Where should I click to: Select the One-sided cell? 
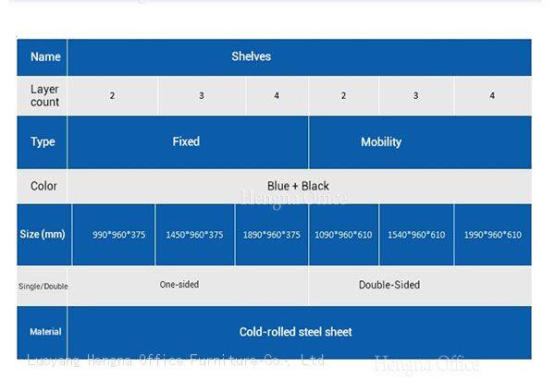pyautogui.click(x=179, y=285)
